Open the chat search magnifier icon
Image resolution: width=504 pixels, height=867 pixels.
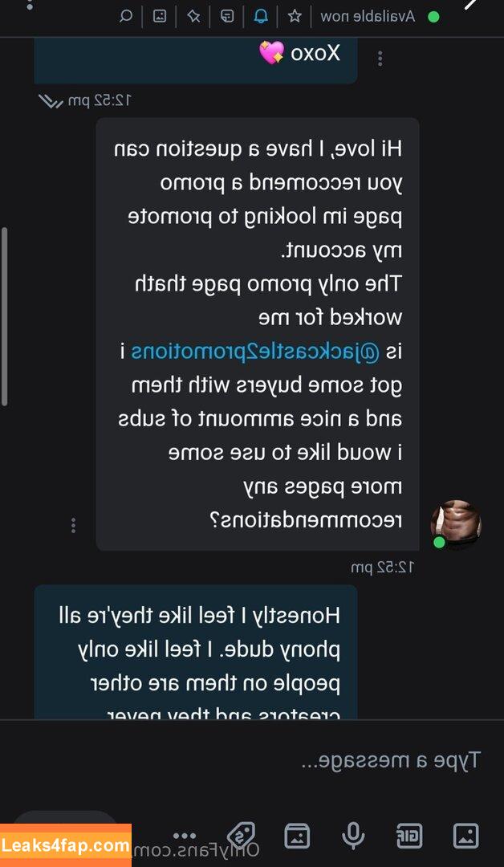tap(127, 16)
